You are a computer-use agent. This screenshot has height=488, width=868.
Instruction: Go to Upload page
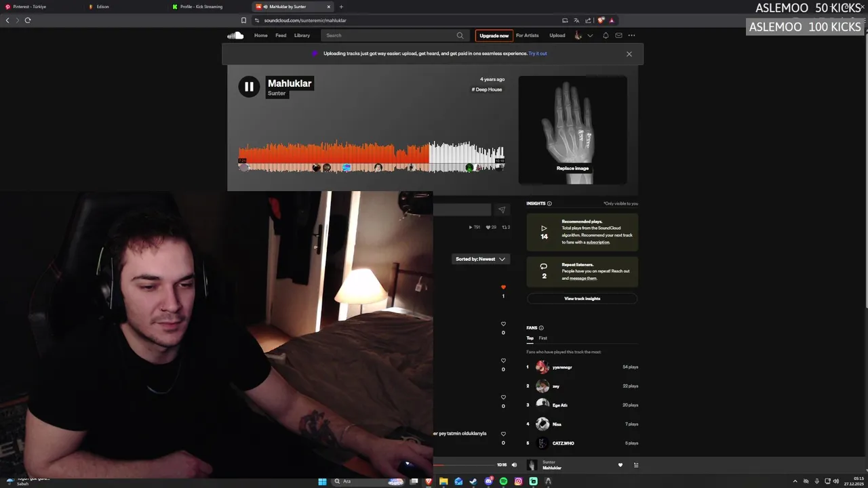(557, 35)
